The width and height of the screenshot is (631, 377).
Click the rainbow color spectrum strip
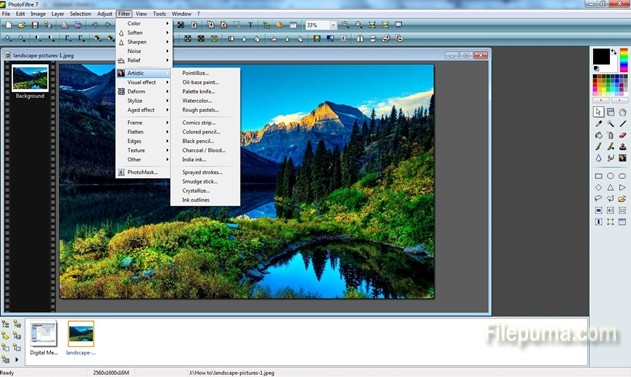coord(624,60)
